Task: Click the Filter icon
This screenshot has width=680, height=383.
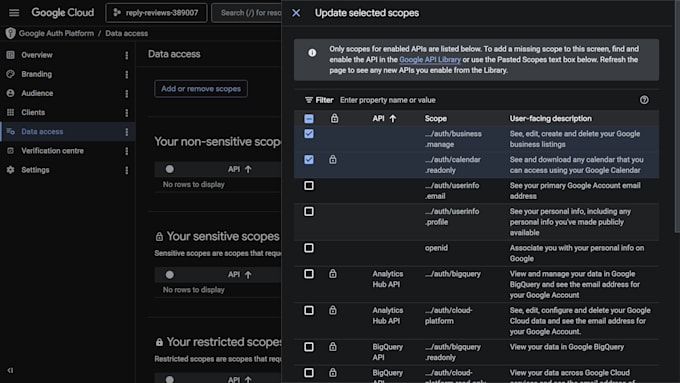Action: click(309, 100)
